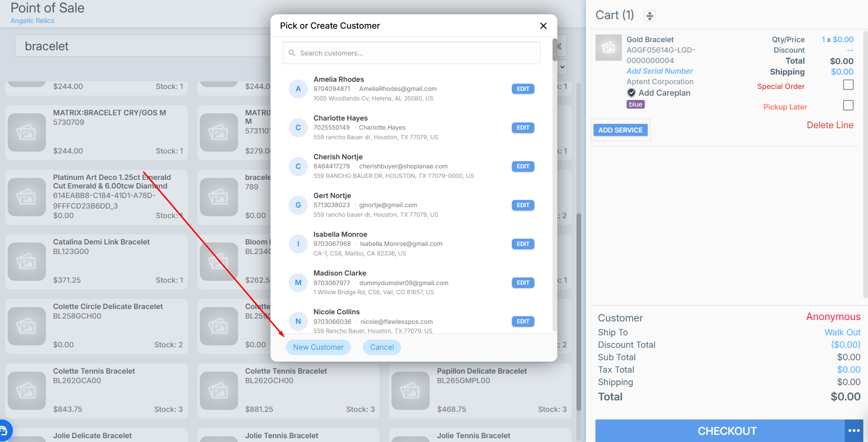The image size is (868, 442).
Task: Click the Tax Total $0.00 link
Action: point(848,370)
